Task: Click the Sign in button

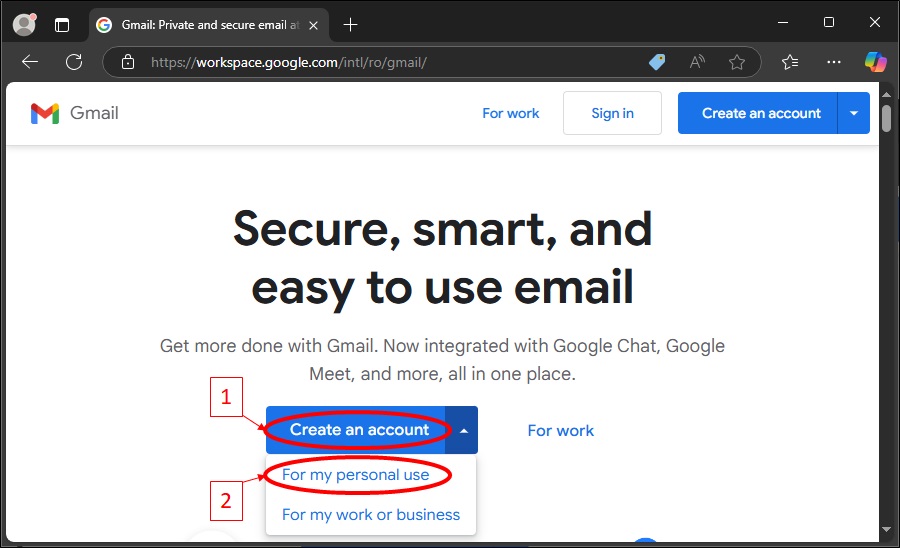Action: click(612, 113)
